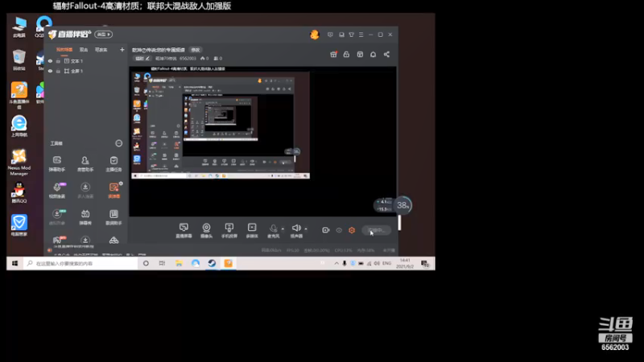The height and width of the screenshot is (362, 644).
Task: Open the Windows Start menu
Action: (14, 264)
